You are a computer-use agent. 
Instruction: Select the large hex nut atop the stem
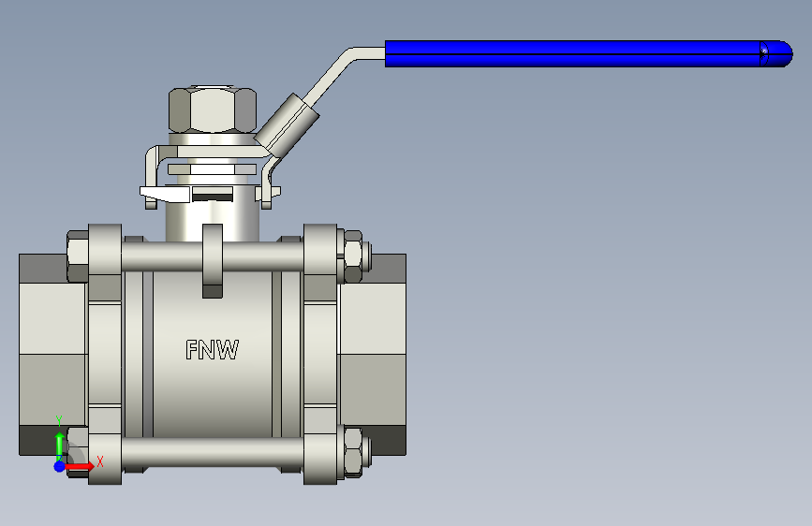pyautogui.click(x=213, y=110)
